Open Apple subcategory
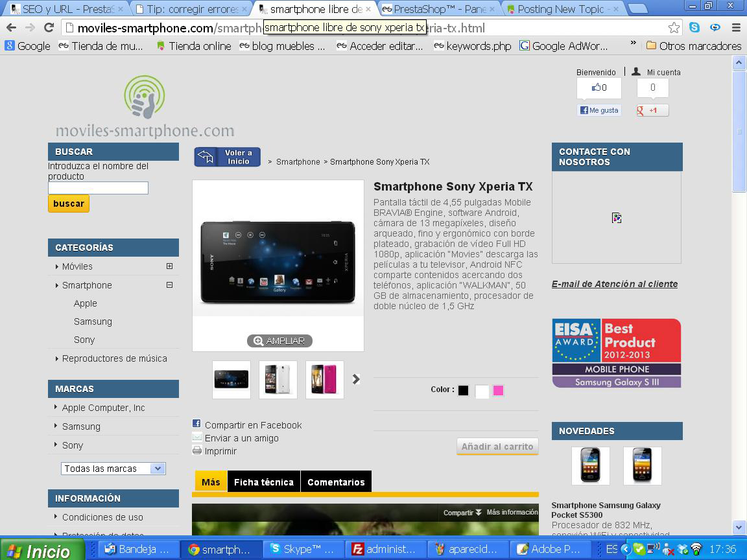This screenshot has width=747, height=560. point(86,303)
